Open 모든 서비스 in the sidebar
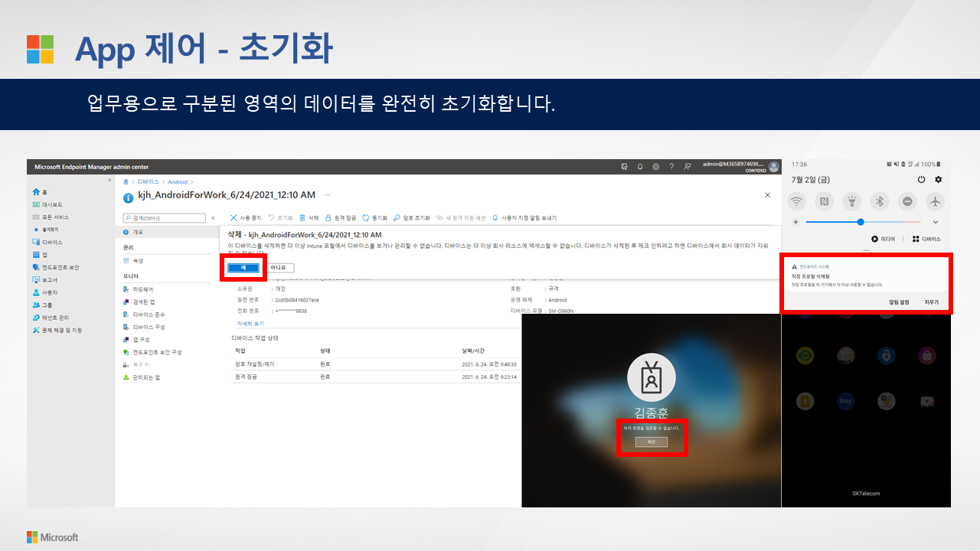 50,217
